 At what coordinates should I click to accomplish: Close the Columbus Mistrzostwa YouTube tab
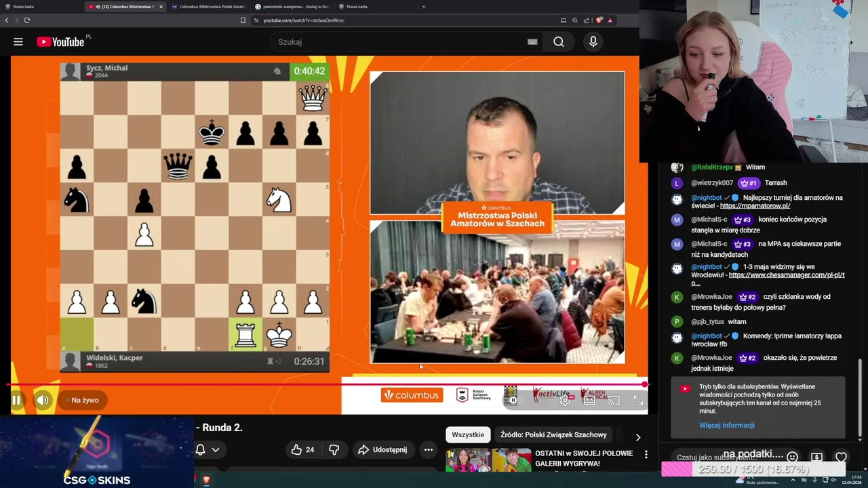(161, 7)
